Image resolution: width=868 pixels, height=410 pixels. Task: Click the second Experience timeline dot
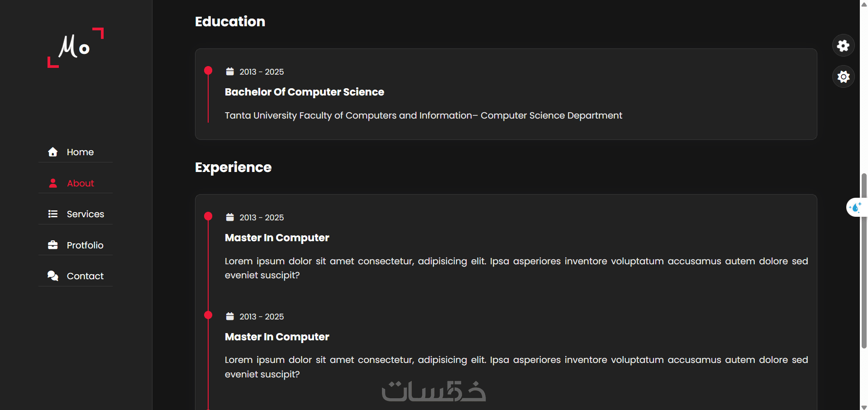(x=208, y=315)
